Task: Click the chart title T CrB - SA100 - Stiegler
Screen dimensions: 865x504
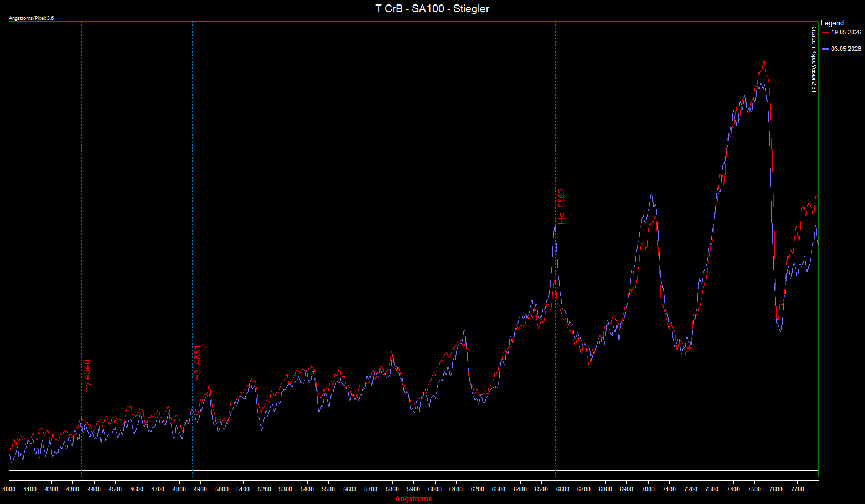Action: 432,8
